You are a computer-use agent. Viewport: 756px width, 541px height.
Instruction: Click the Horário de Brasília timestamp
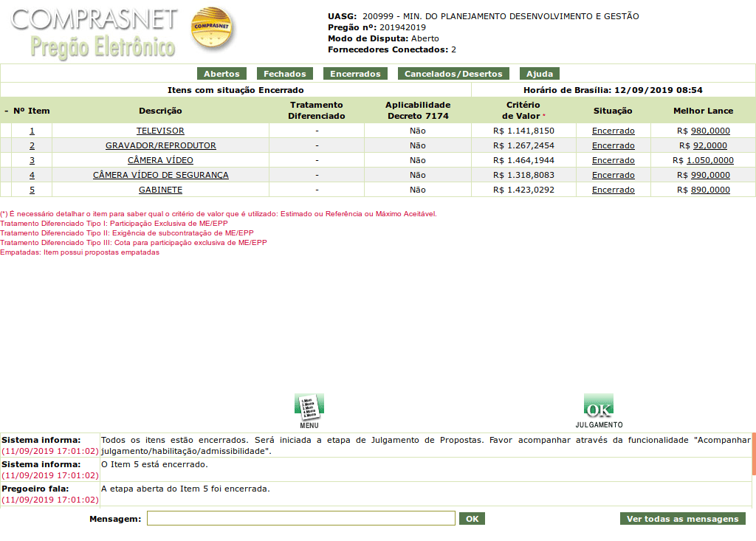[x=613, y=90]
